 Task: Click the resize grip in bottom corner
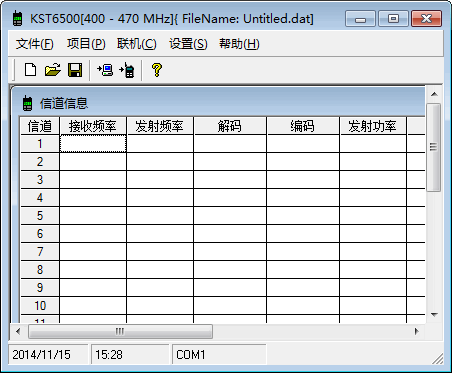pos(438,358)
